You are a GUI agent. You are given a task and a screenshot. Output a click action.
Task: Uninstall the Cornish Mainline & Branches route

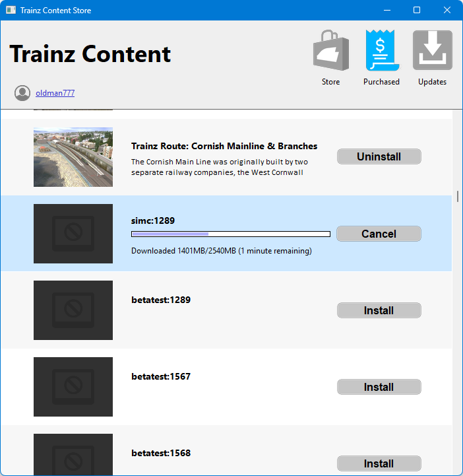pyautogui.click(x=379, y=156)
